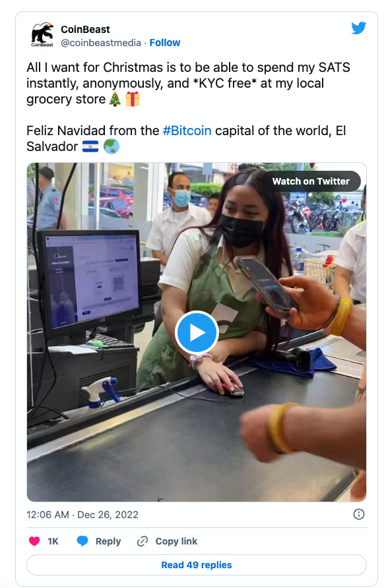Click the blue reply speech bubble icon

click(82, 541)
